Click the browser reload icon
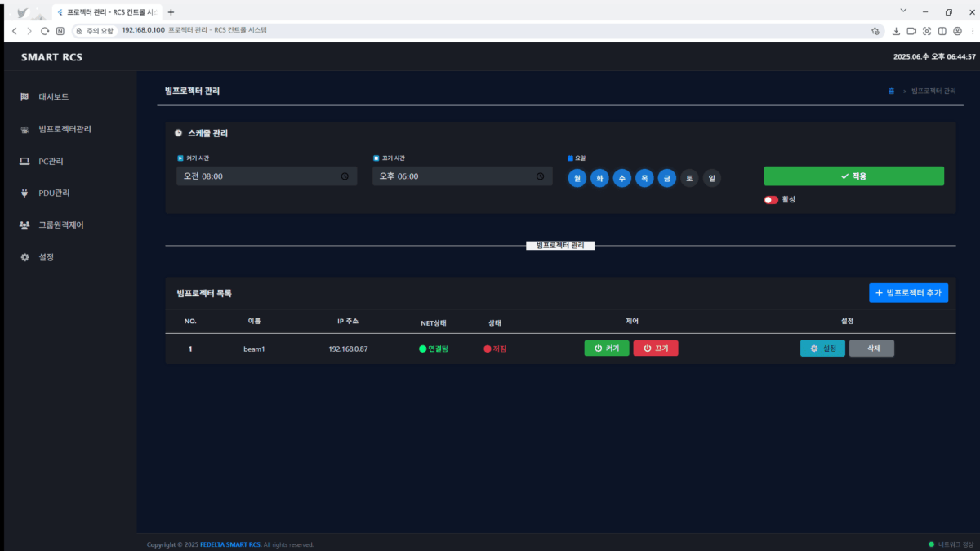The image size is (980, 551). coord(45,31)
